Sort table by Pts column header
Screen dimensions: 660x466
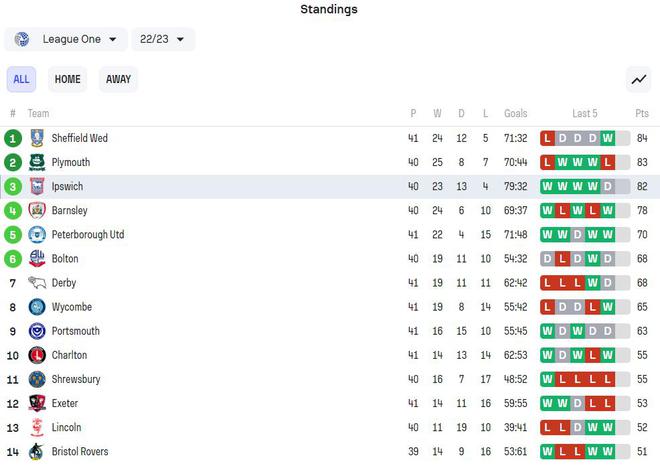[x=641, y=113]
